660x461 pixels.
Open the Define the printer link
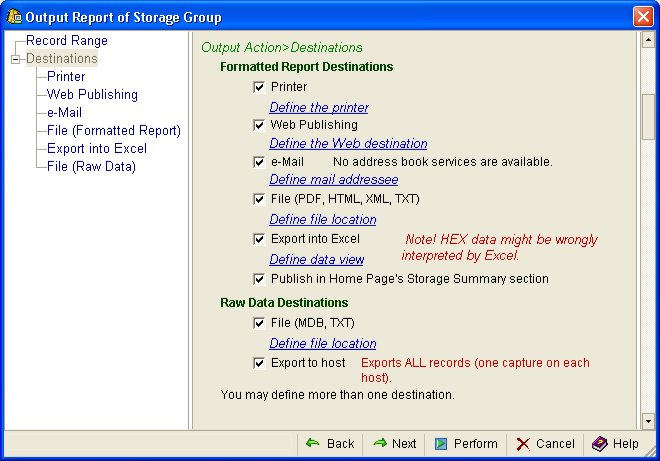click(319, 107)
